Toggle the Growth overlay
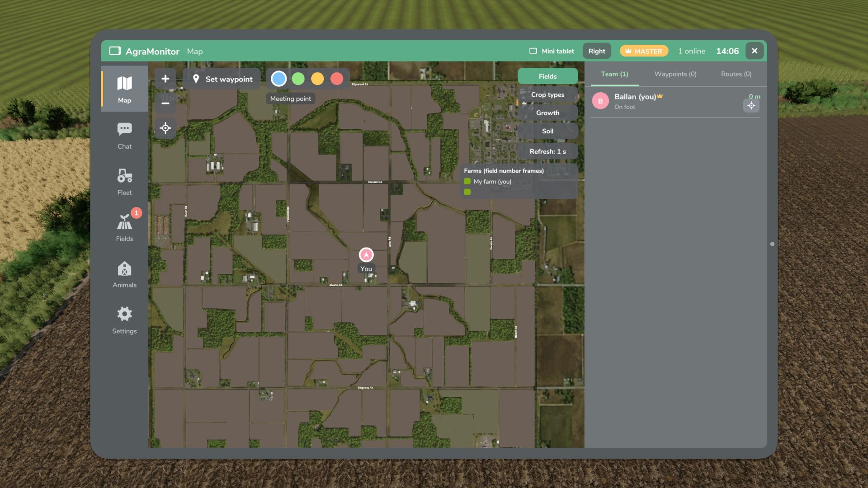Screen dimensions: 868x488 pos(547,113)
